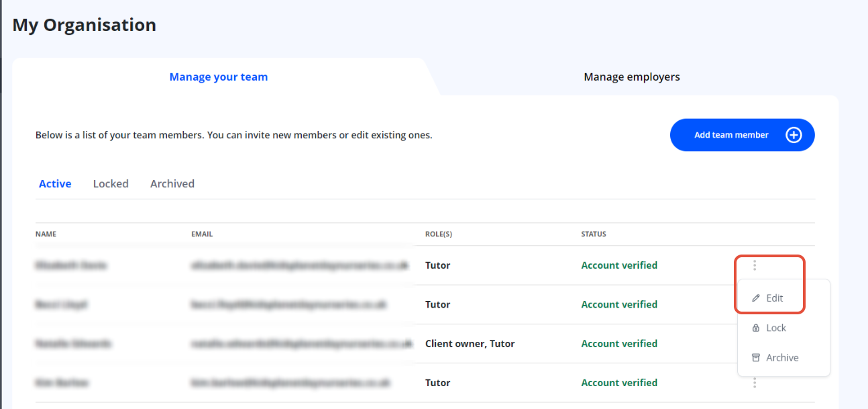Screen dimensions: 868x409
Task: Click the padlock icon beside Lock
Action: click(756, 328)
